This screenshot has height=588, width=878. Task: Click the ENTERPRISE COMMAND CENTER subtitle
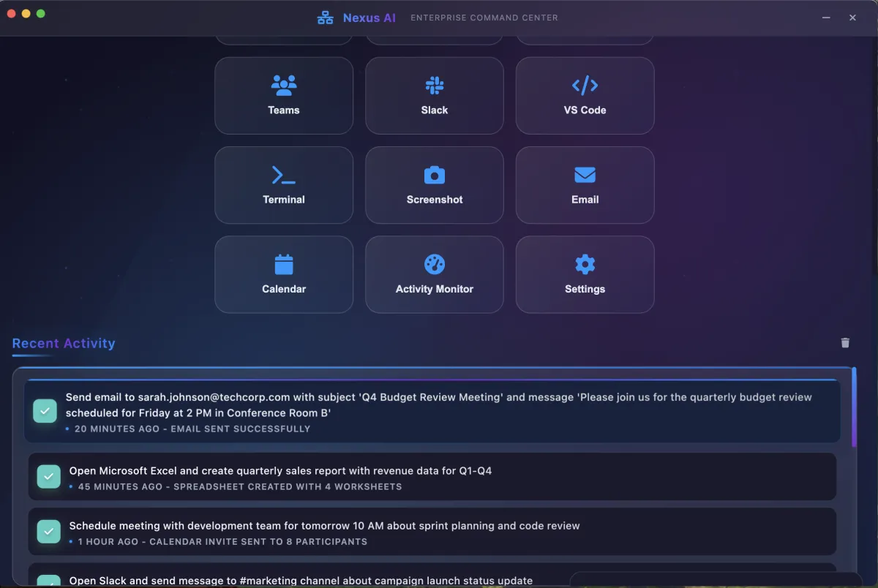tap(484, 18)
